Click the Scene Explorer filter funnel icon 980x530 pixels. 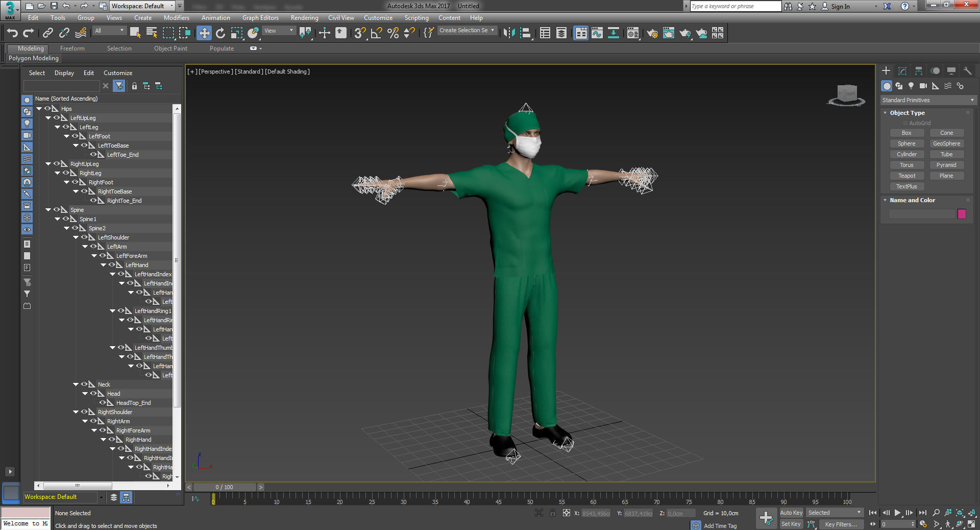119,86
